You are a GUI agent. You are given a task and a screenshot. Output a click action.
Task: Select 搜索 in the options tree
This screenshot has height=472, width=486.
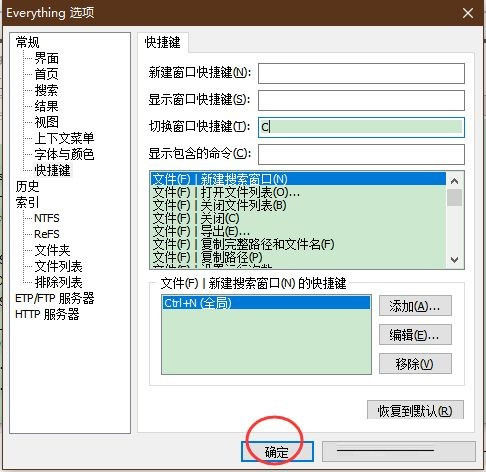tap(47, 90)
